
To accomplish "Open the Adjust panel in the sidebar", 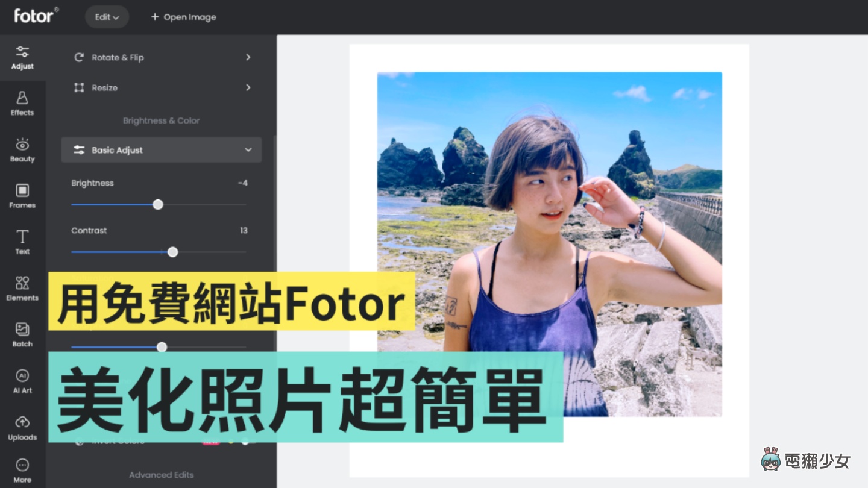I will pos(22,57).
